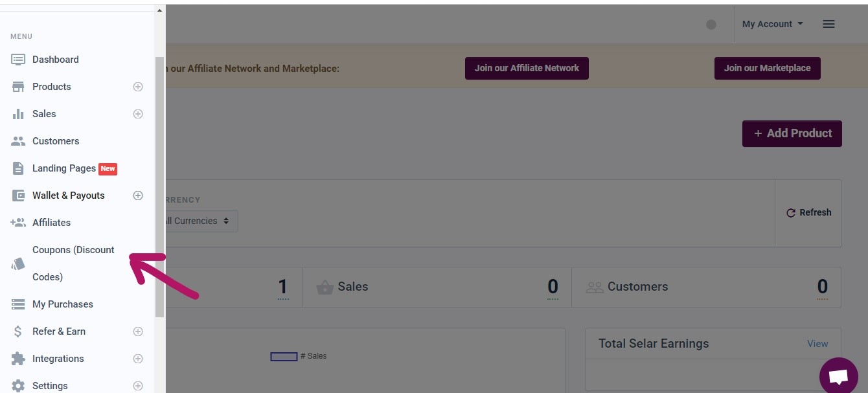
Task: Click the Refer & Earn dollar icon
Action: (x=17, y=331)
